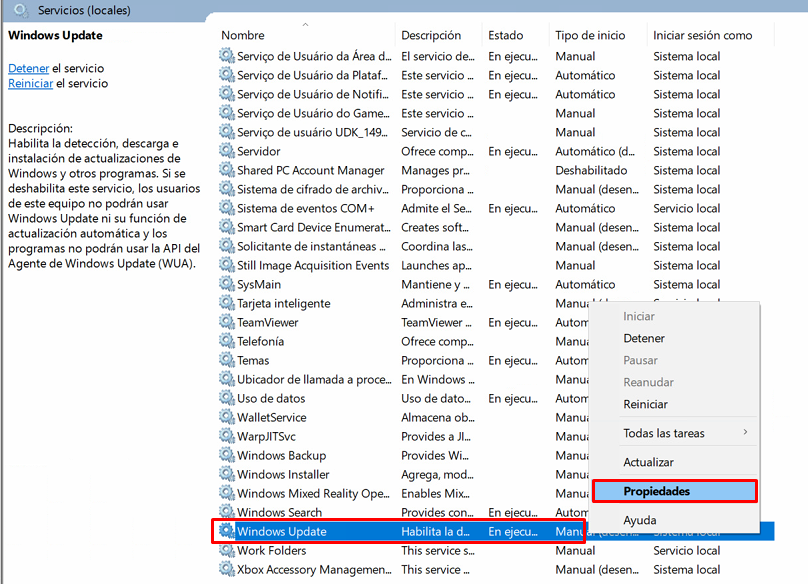Screen dimensions: 808x584
Task: Select the Temas service name
Action: tap(253, 360)
